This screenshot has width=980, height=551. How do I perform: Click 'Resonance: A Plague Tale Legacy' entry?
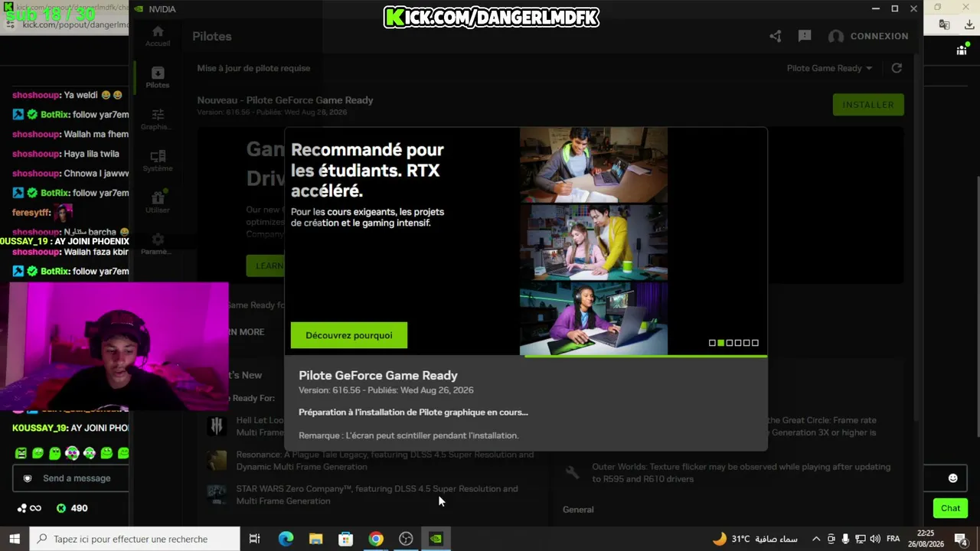tap(385, 461)
